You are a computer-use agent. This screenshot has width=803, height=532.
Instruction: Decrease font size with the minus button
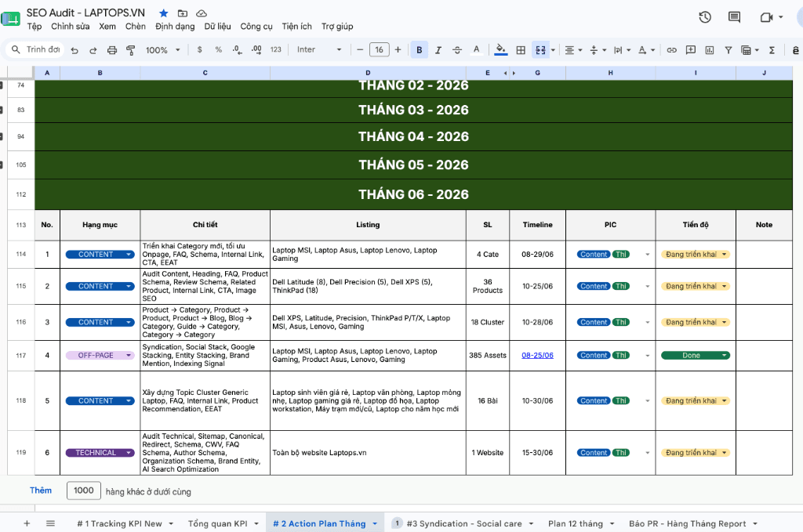[x=360, y=49]
